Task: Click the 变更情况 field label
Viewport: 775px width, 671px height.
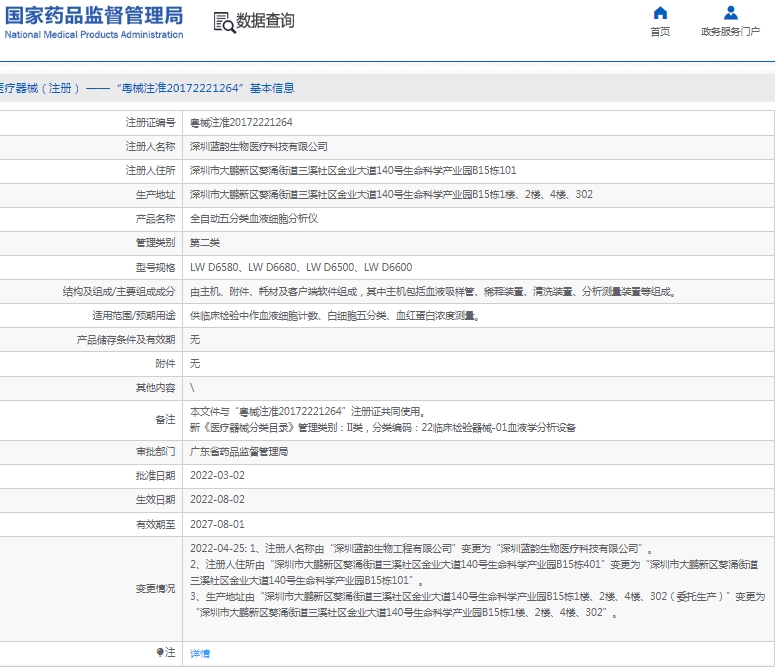Action: [x=155, y=588]
